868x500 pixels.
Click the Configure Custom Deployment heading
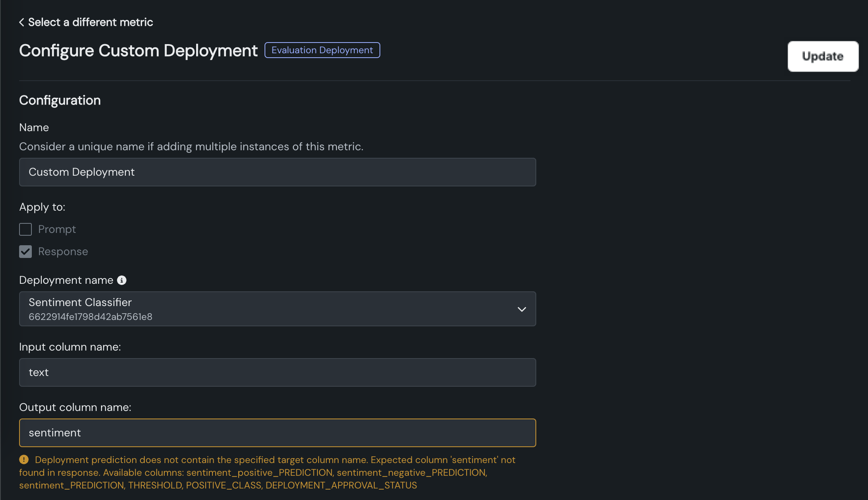[x=138, y=51]
